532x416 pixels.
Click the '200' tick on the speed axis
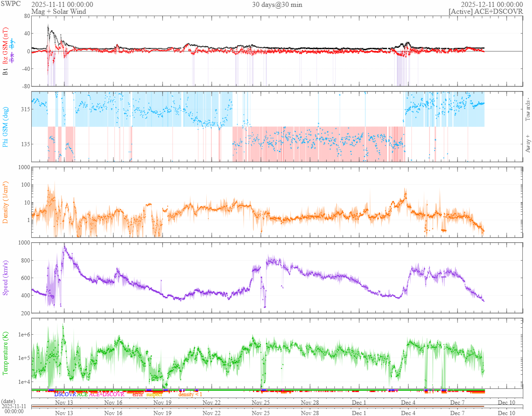[25, 313]
